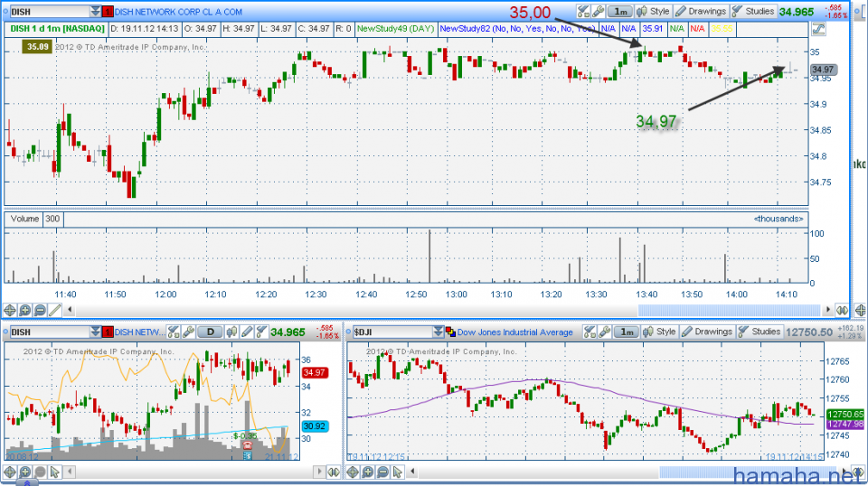Click expand-arrows icon below daily DISH chart
Viewport: 868px width, 486px height.
[x=334, y=472]
